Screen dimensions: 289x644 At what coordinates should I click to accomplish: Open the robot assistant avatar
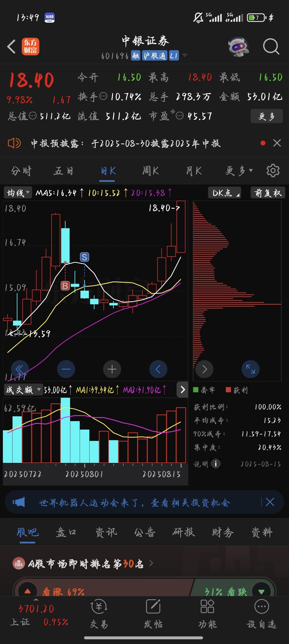tap(238, 47)
